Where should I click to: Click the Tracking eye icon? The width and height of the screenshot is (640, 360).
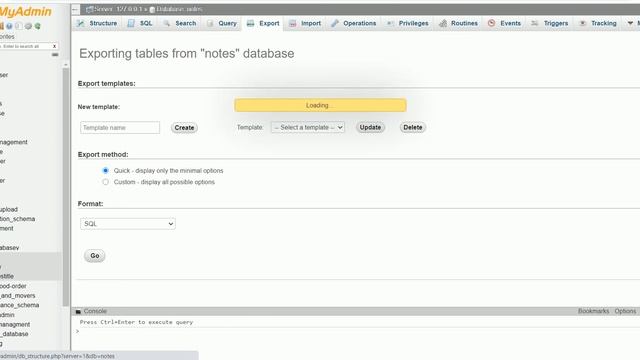(x=583, y=23)
